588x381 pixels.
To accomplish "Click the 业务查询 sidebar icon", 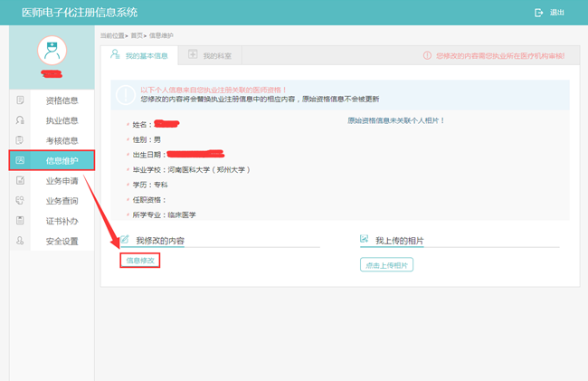I will 20,201.
